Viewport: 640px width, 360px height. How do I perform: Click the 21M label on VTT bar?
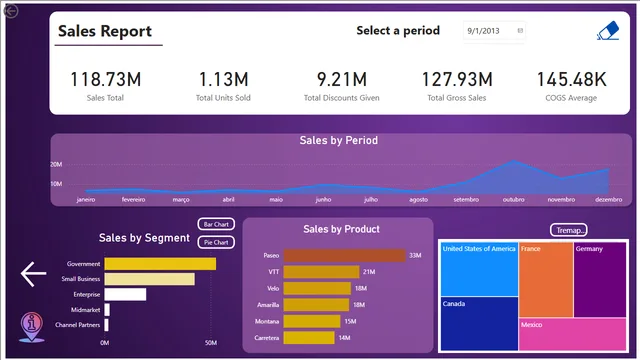369,272
